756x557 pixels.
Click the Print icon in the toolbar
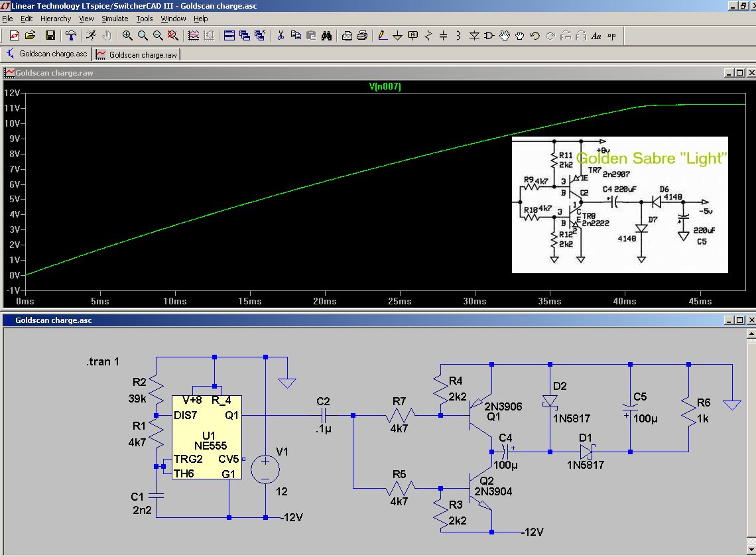(x=362, y=36)
